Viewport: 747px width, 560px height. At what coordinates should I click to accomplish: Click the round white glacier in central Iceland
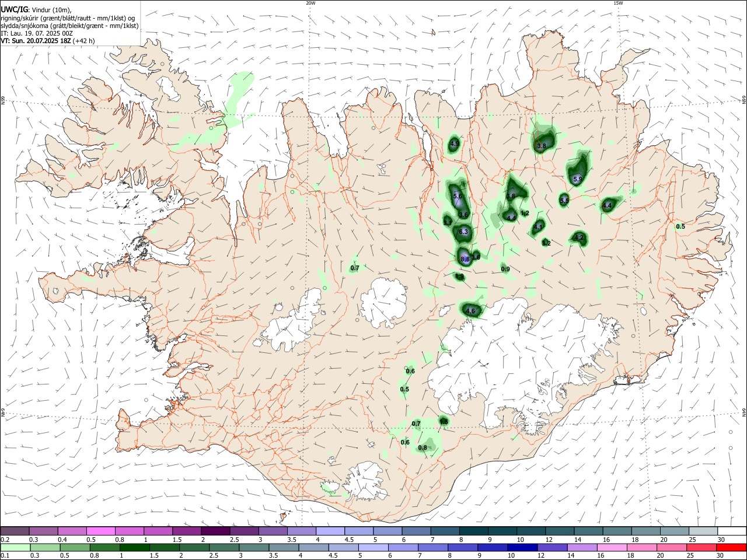383,302
